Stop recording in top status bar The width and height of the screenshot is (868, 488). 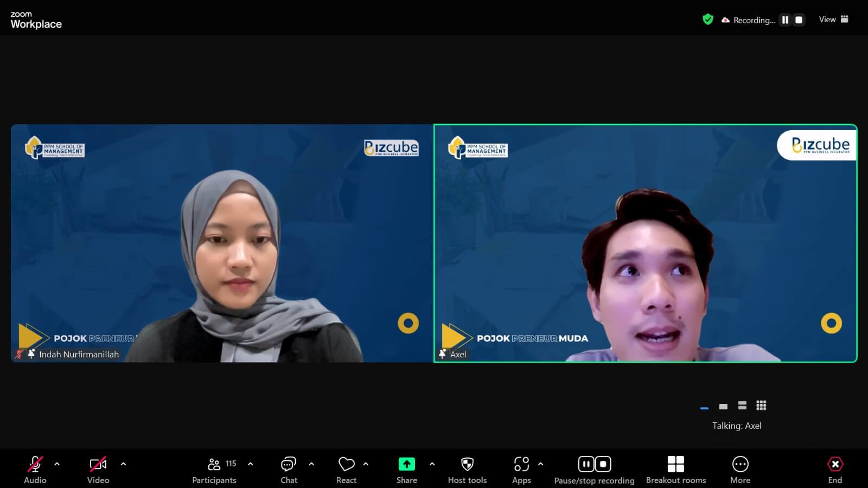point(799,20)
